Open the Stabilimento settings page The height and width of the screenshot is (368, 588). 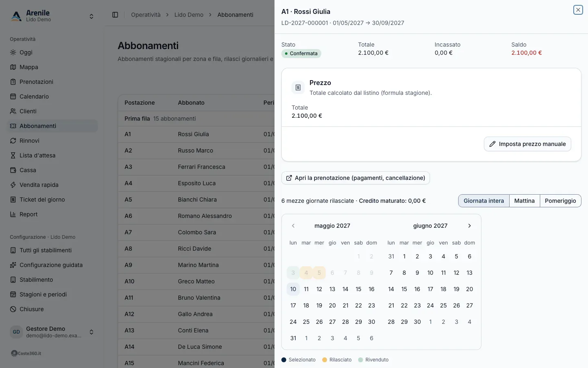click(x=52, y=280)
